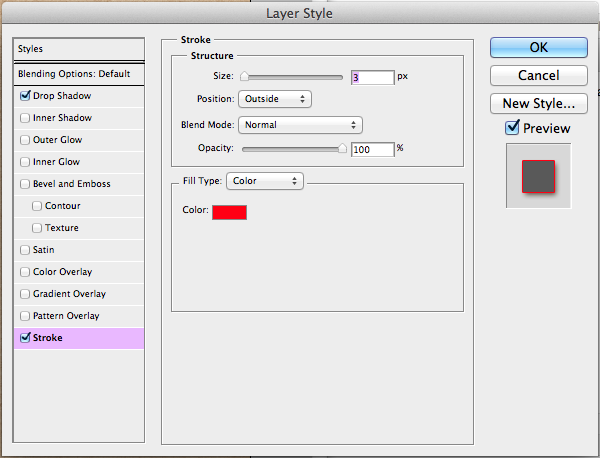600x458 pixels.
Task: Click the Size slider handle
Action: tap(244, 77)
